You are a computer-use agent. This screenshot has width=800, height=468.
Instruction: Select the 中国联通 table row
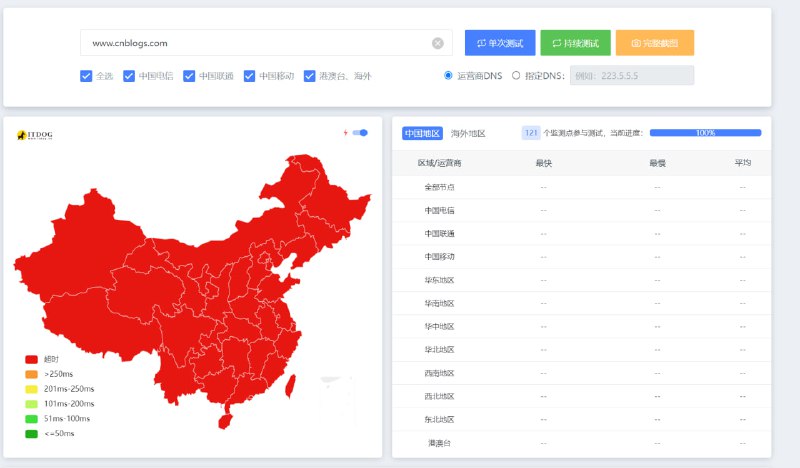(x=582, y=234)
